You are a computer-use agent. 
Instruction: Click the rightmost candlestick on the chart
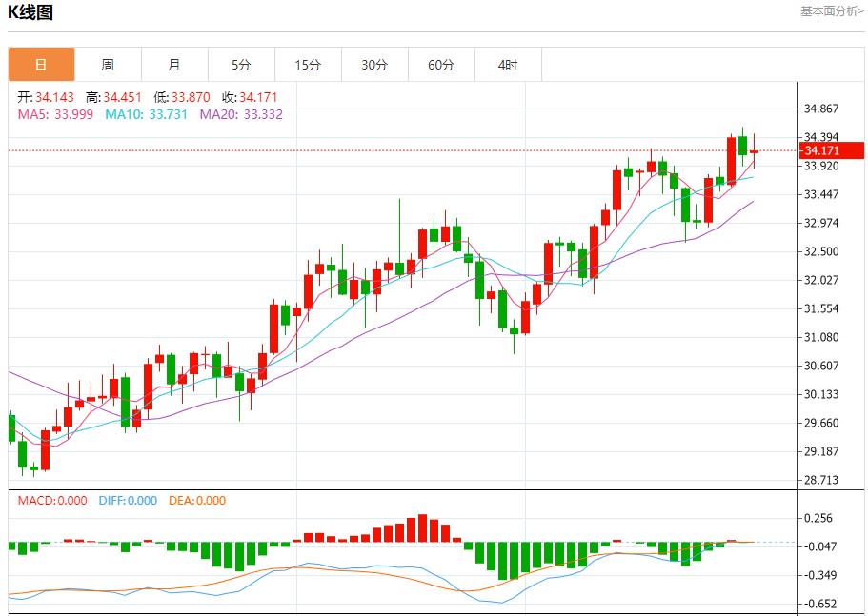coord(754,151)
